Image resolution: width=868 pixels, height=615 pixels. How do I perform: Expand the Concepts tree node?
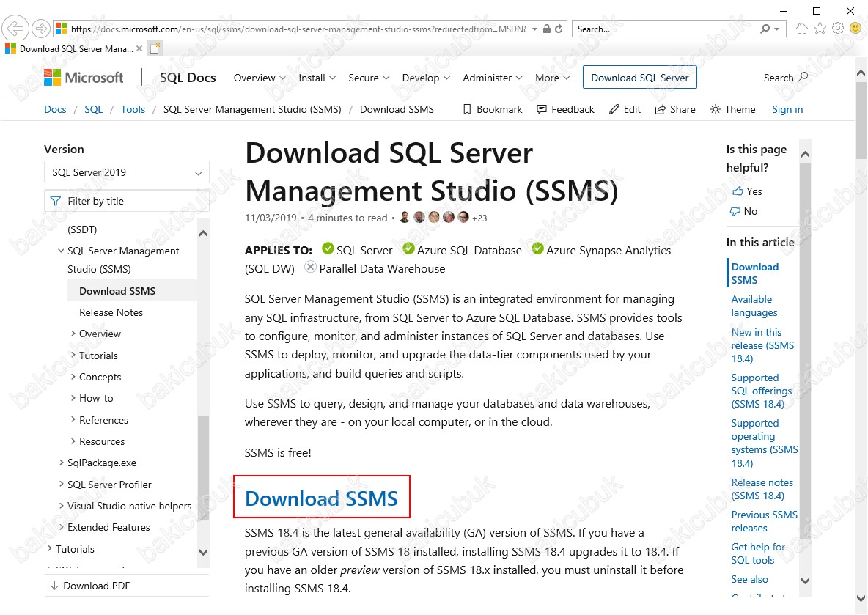pyautogui.click(x=73, y=377)
